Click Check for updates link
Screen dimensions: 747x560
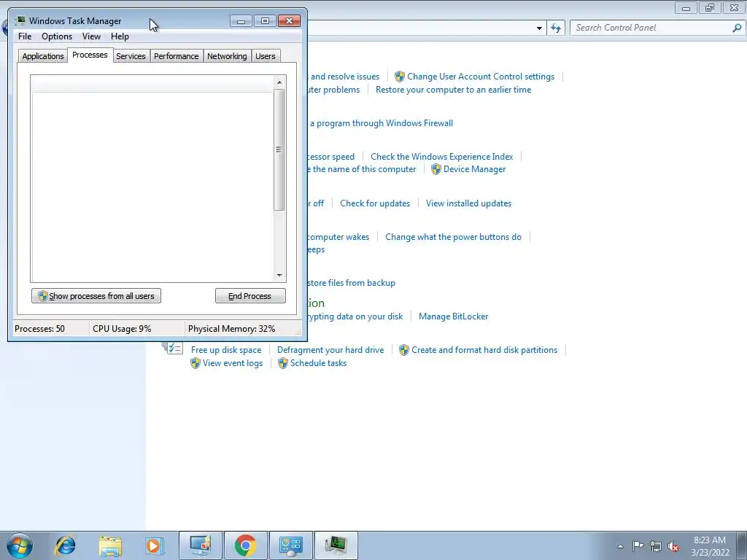point(375,203)
